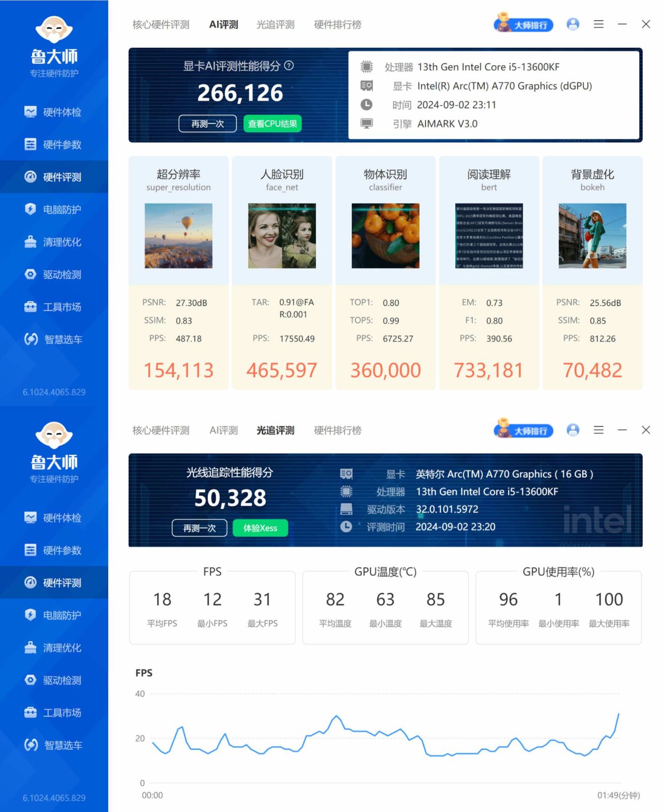Open 硬件参数 in the bottom sidebar
Image resolution: width=663 pixels, height=812 pixels.
coord(54,550)
